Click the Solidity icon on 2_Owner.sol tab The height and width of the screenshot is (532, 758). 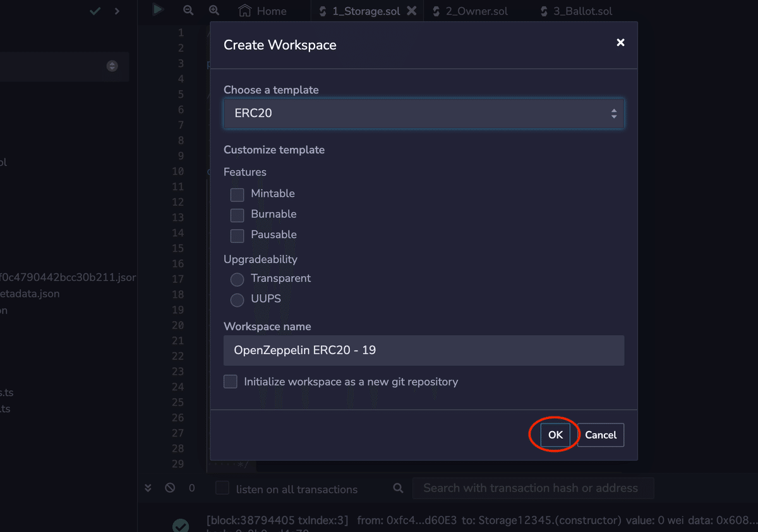(436, 11)
